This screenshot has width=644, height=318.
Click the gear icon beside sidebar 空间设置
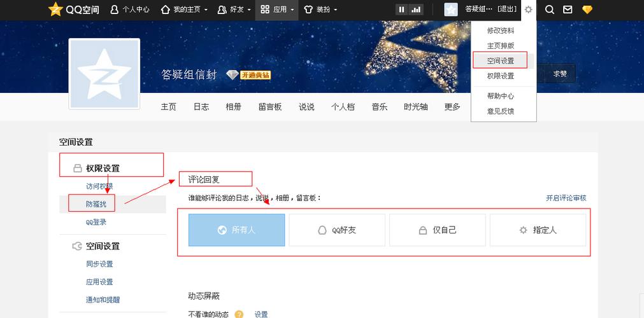pyautogui.click(x=77, y=245)
